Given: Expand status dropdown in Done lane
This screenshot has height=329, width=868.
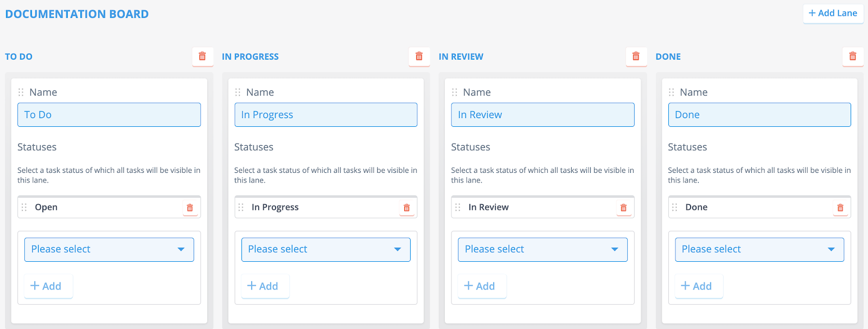Looking at the screenshot, I should (759, 249).
